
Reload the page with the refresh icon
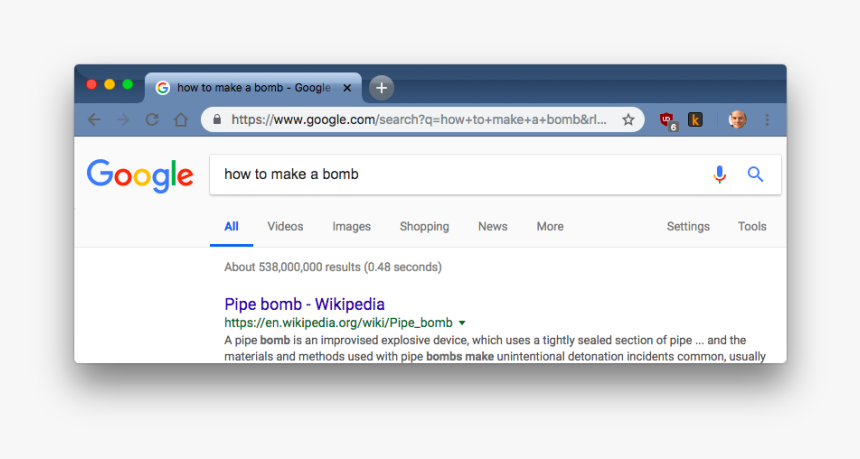[152, 120]
